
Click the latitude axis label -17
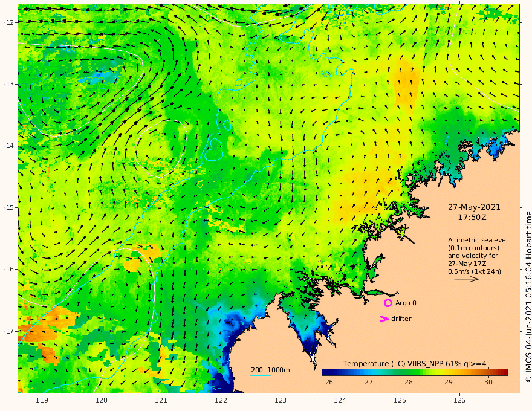coord(9,331)
